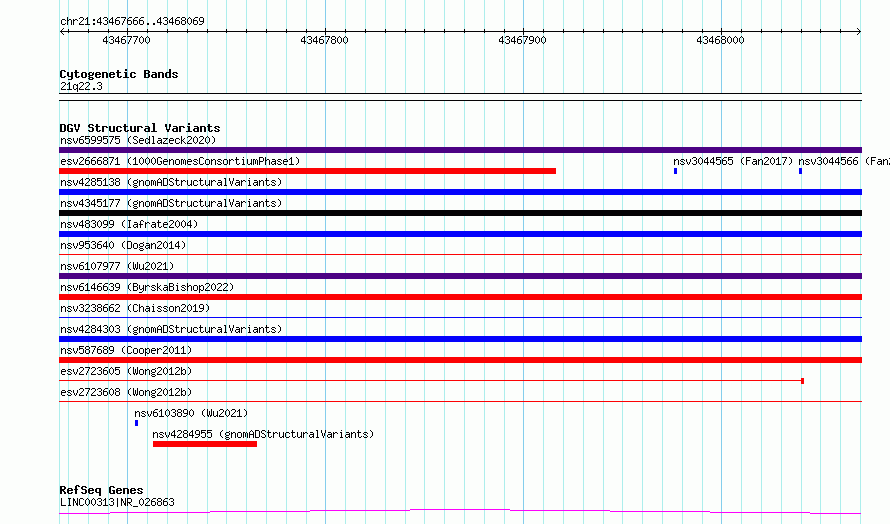Image resolution: width=890 pixels, height=524 pixels.
Task: Select the blue nsv483099 variant bar
Action: 460,234
